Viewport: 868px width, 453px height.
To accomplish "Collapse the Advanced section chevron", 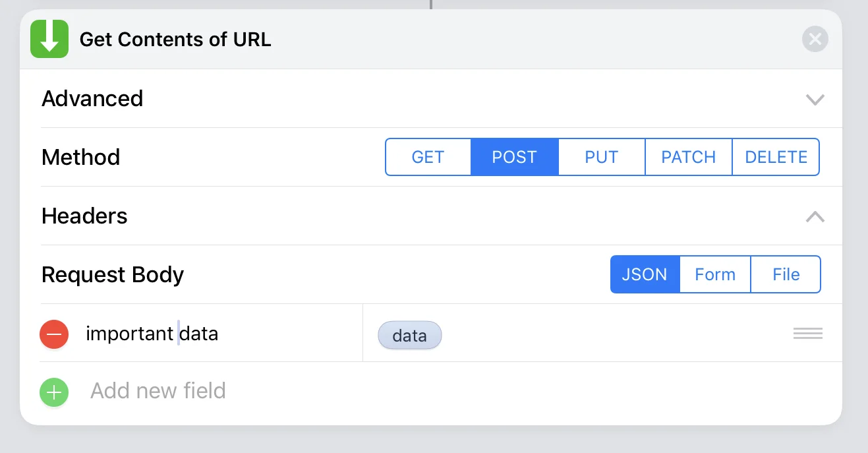I will 815,100.
